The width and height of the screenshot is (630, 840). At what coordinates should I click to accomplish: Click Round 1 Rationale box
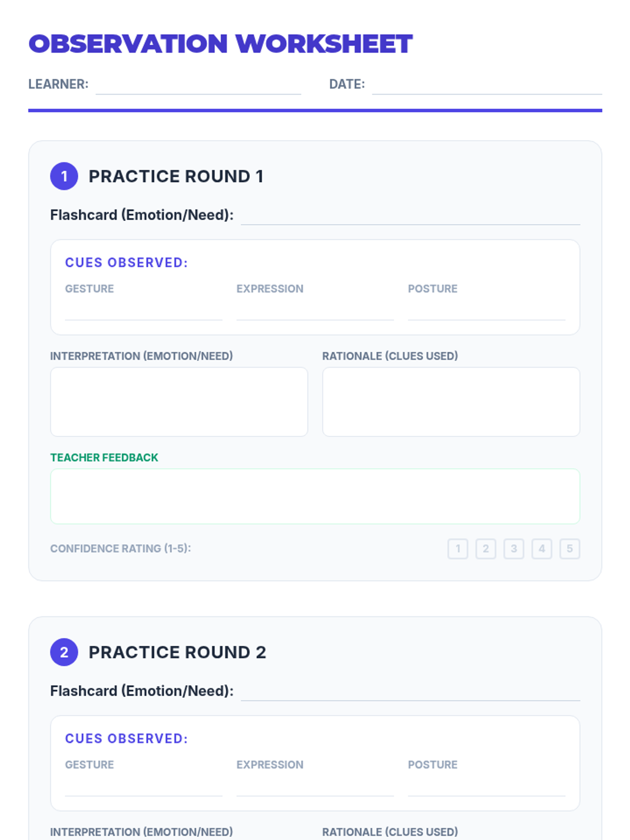(x=451, y=402)
